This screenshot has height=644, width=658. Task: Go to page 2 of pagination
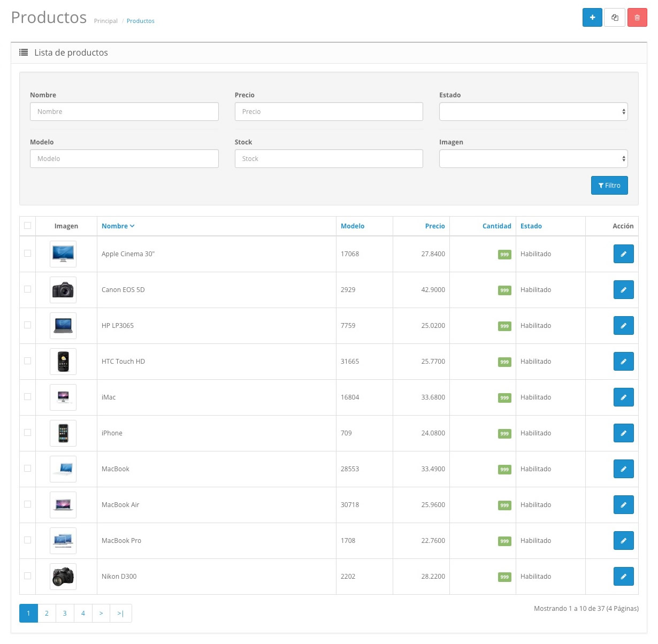[x=47, y=614]
